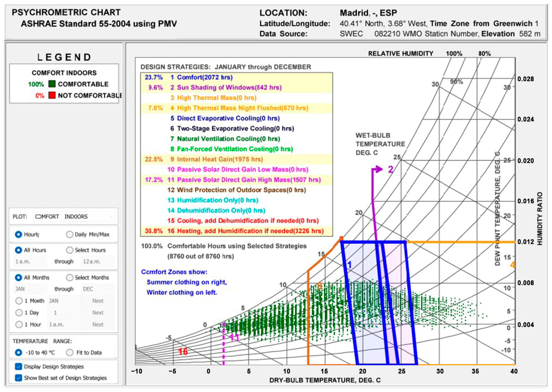
Task: Select the 1 Month radio button
Action: (x=19, y=301)
